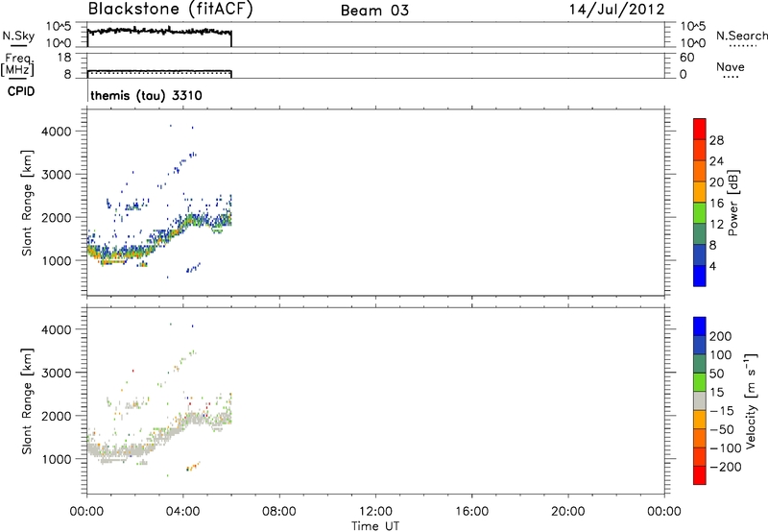The image size is (768, 532).
Task: Click the 'Slant Range [km]' label of power panel
Action: click(27, 203)
